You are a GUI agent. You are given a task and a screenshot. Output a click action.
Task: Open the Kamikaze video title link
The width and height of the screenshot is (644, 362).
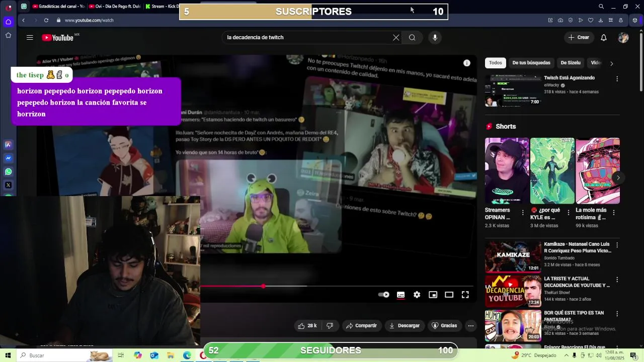578,247
